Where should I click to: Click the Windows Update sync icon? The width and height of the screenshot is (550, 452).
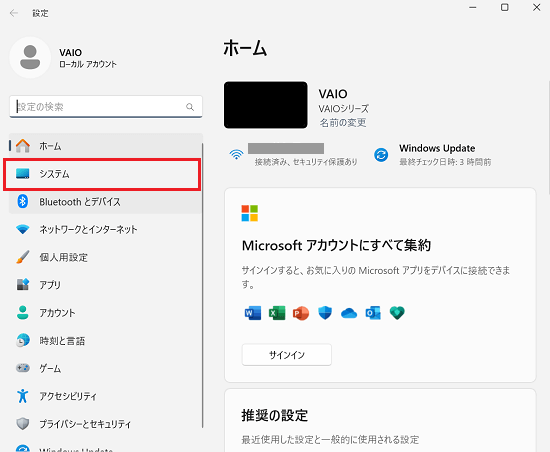381,155
